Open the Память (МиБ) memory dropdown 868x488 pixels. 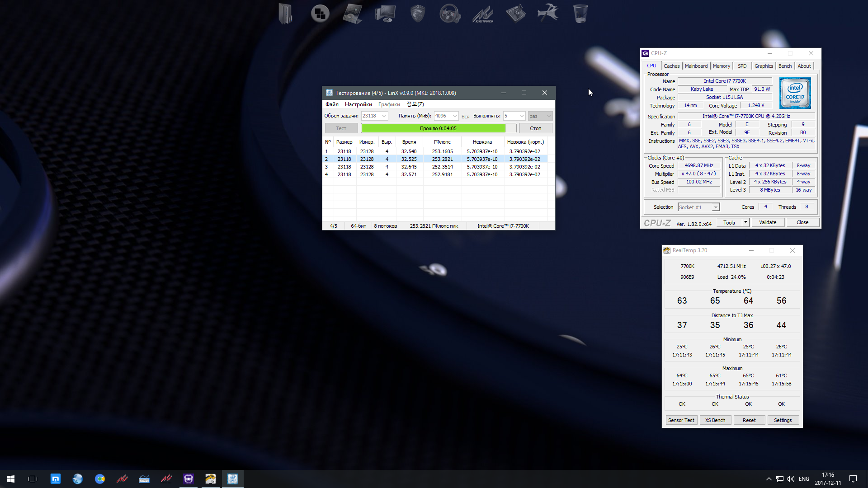[454, 116]
